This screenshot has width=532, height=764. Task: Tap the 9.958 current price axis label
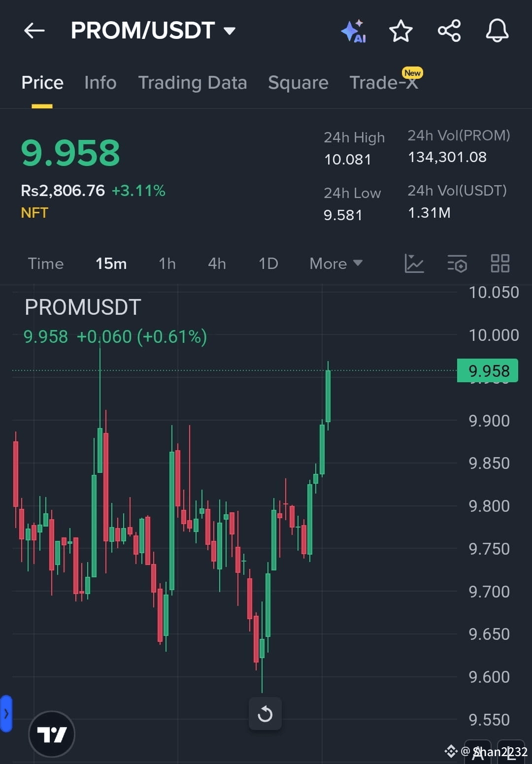click(x=488, y=370)
